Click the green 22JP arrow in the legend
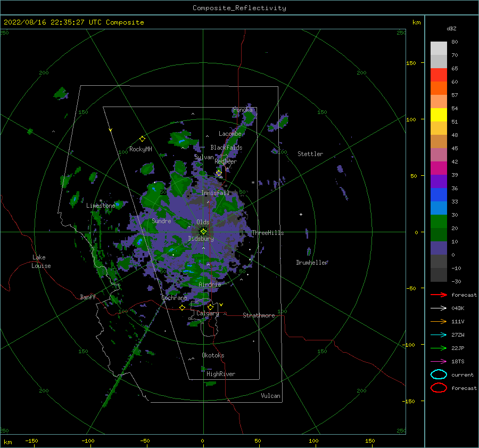Viewport: 479px width, 448px height. click(439, 348)
